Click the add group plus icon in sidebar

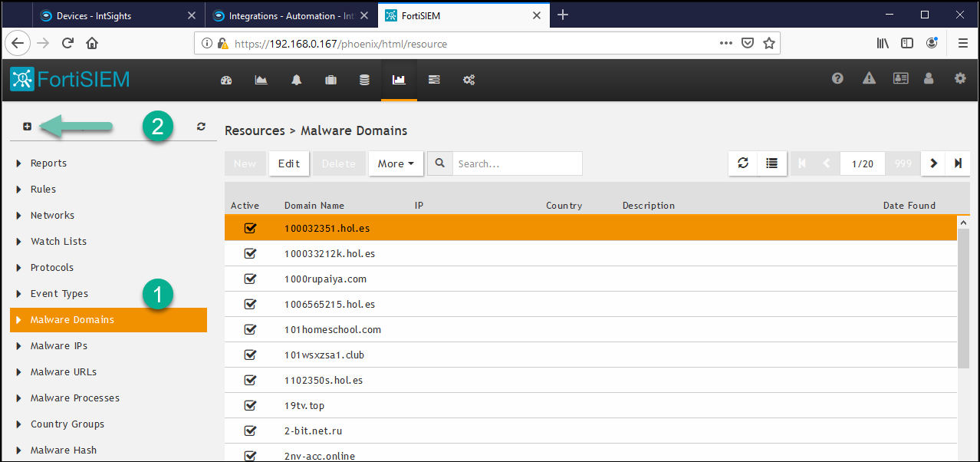(x=27, y=127)
